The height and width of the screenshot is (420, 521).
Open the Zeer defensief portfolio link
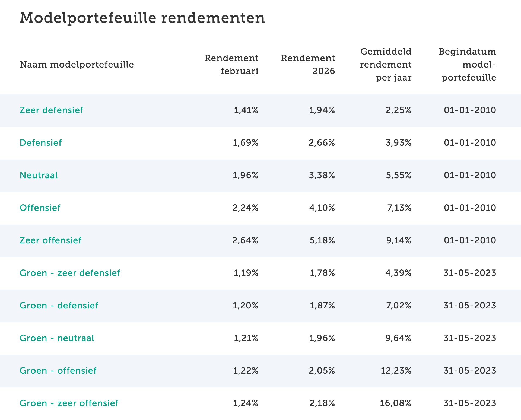[51, 110]
